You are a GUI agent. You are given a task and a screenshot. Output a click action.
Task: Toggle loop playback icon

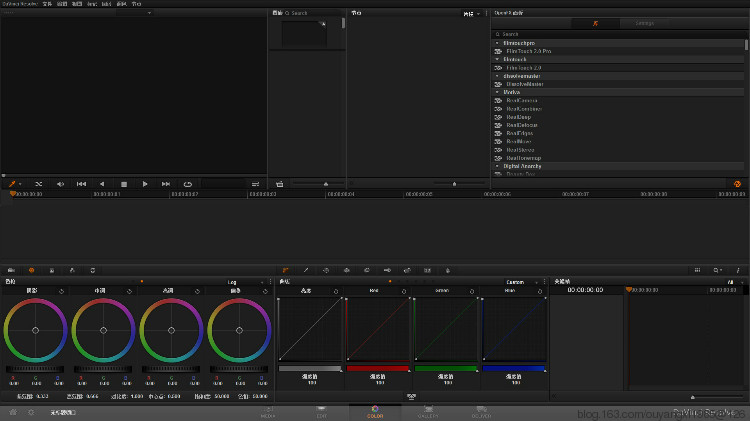pyautogui.click(x=187, y=184)
